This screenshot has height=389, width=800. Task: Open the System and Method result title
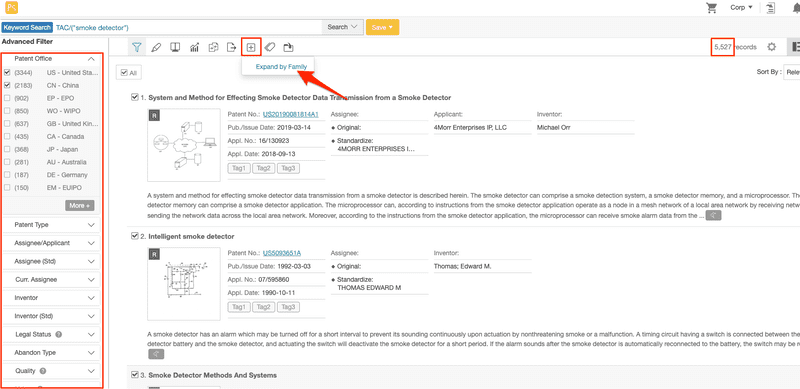[x=299, y=98]
